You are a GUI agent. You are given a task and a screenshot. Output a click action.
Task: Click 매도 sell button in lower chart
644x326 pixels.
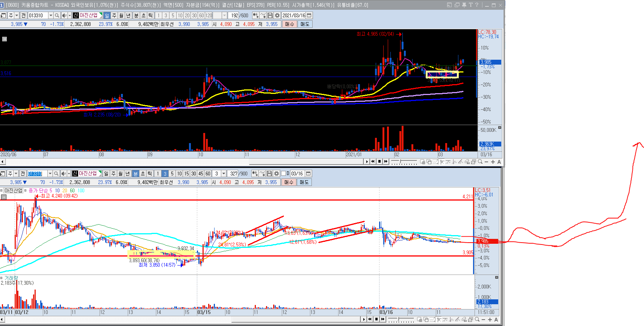point(304,182)
